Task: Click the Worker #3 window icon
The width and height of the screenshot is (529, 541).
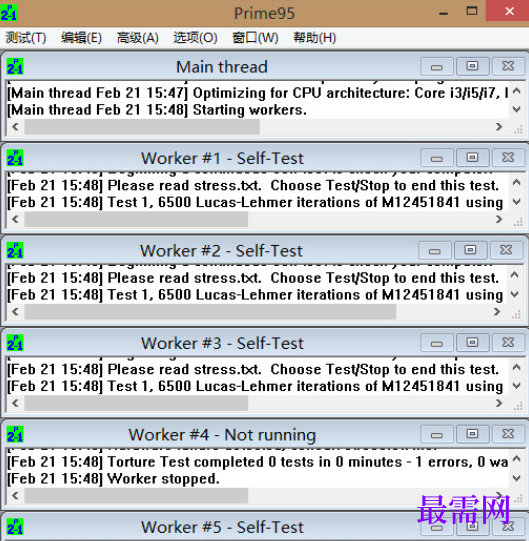Action: [x=15, y=343]
